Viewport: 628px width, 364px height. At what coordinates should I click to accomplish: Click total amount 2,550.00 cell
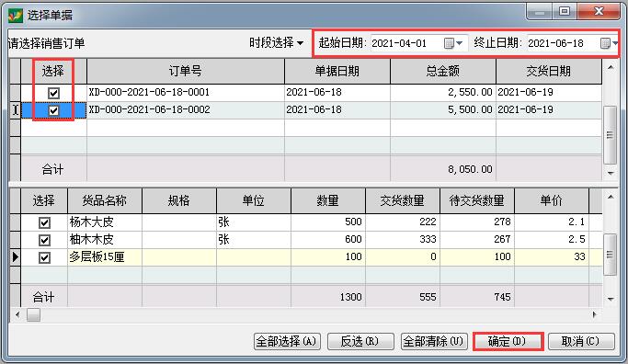[443, 93]
